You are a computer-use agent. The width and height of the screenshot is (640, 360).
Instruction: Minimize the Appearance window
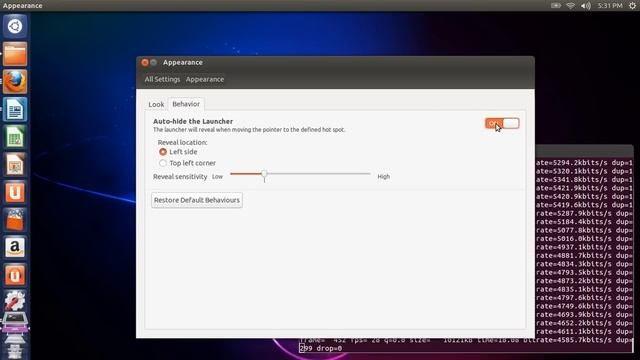[x=154, y=62]
